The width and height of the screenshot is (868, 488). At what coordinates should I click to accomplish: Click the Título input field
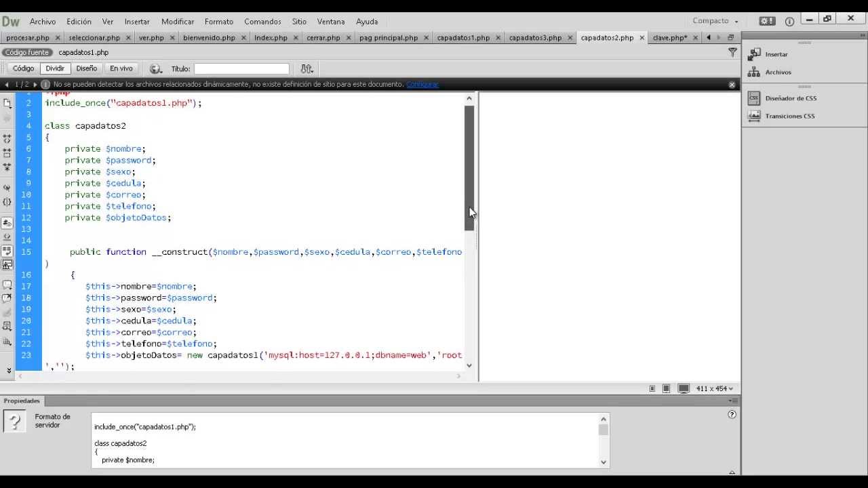pyautogui.click(x=241, y=68)
